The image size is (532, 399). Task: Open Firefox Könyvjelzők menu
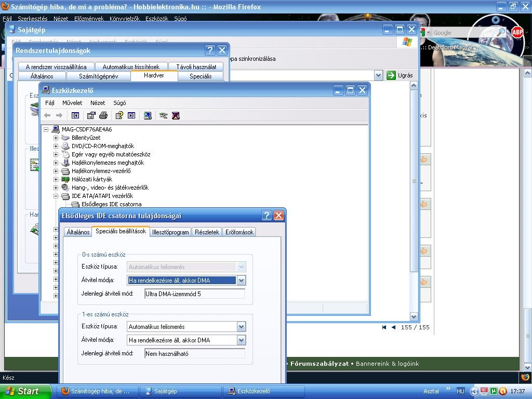tap(125, 19)
